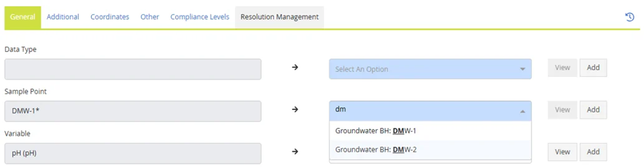
Task: Switch to Compliance Levels tab
Action: pos(199,17)
